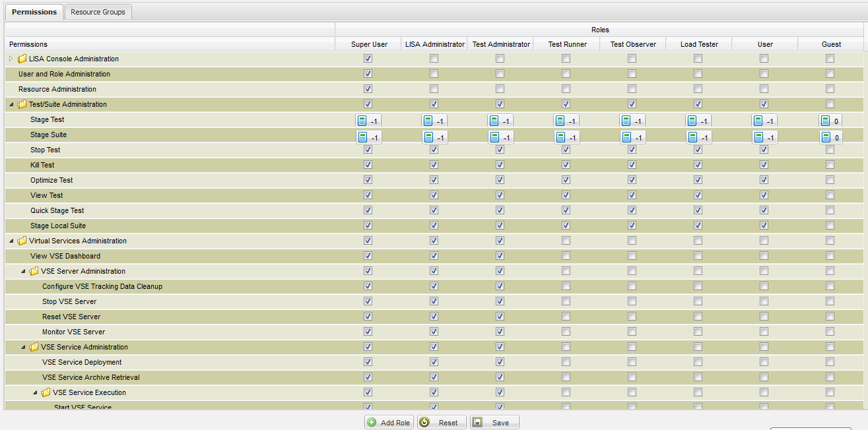
Task: Click the Save disk icon
Action: pyautogui.click(x=477, y=423)
